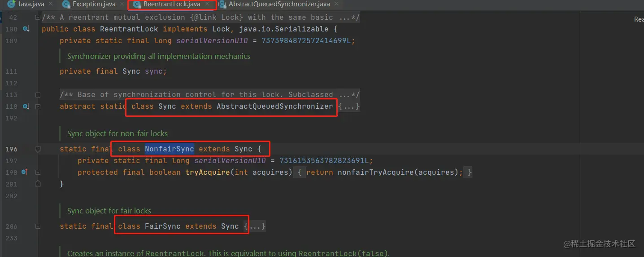The image size is (644, 257).
Task: Close the Exception.java editor tab
Action: pos(122,4)
